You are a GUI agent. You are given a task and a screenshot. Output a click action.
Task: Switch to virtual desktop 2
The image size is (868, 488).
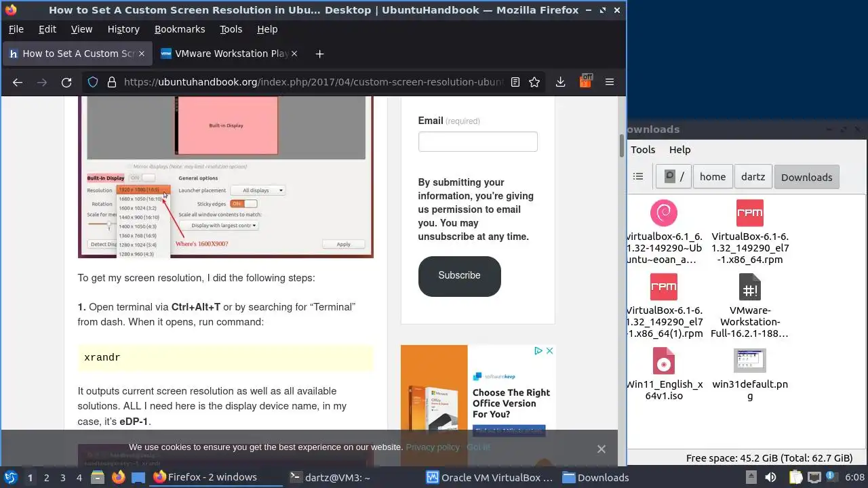tap(46, 477)
